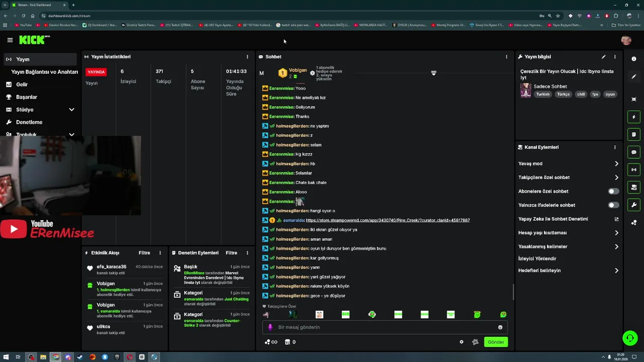Toggle the broadcast signal panel icon
Image resolution: width=644 pixels, height=362 pixels.
(x=633, y=169)
